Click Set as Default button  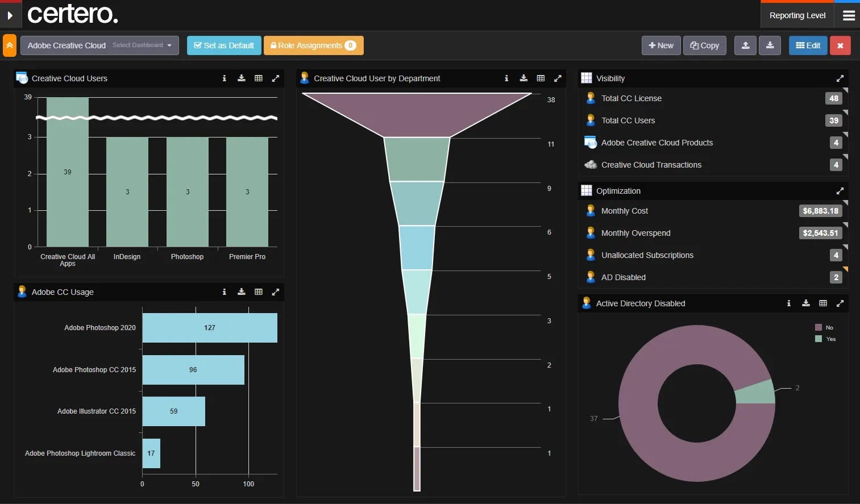tap(224, 45)
